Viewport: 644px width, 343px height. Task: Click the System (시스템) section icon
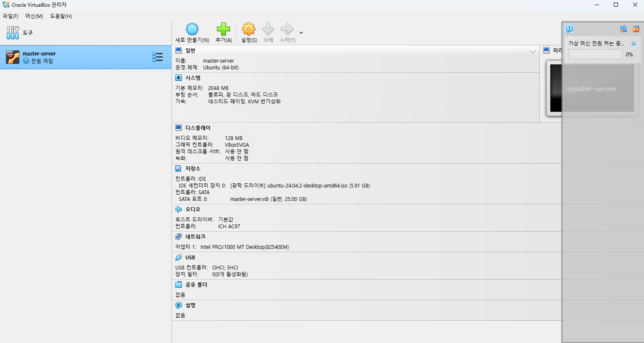coord(179,78)
